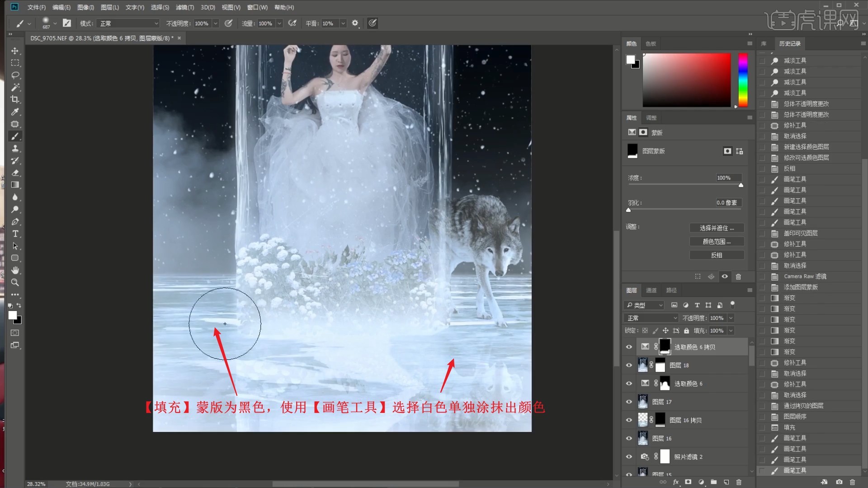Click the vertical hue spectrum slider

coord(743,80)
